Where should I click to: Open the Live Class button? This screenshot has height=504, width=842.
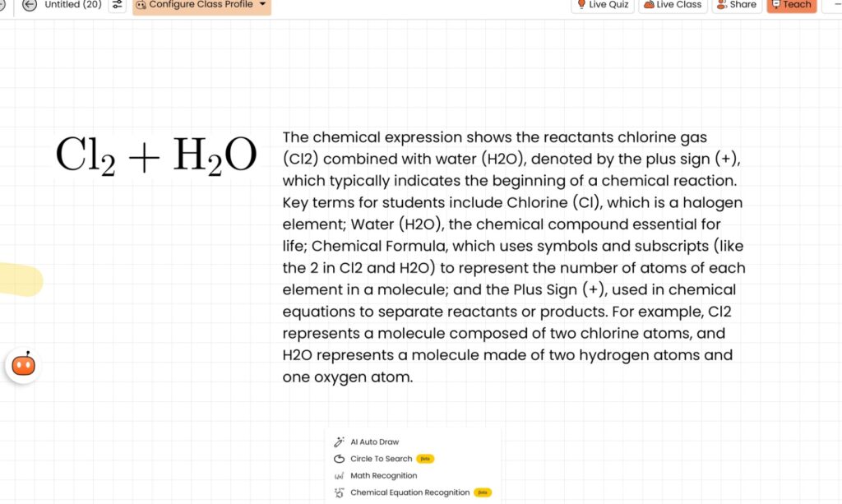coord(672,5)
